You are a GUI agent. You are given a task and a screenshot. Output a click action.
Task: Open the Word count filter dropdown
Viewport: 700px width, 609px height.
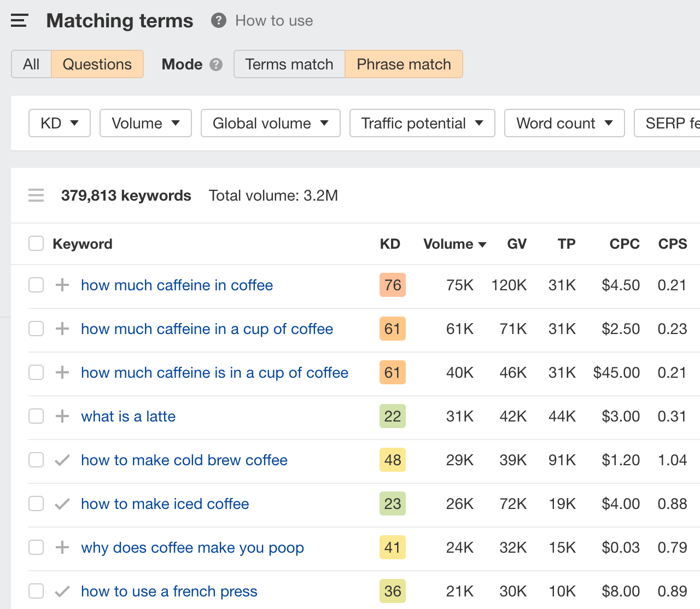click(564, 123)
